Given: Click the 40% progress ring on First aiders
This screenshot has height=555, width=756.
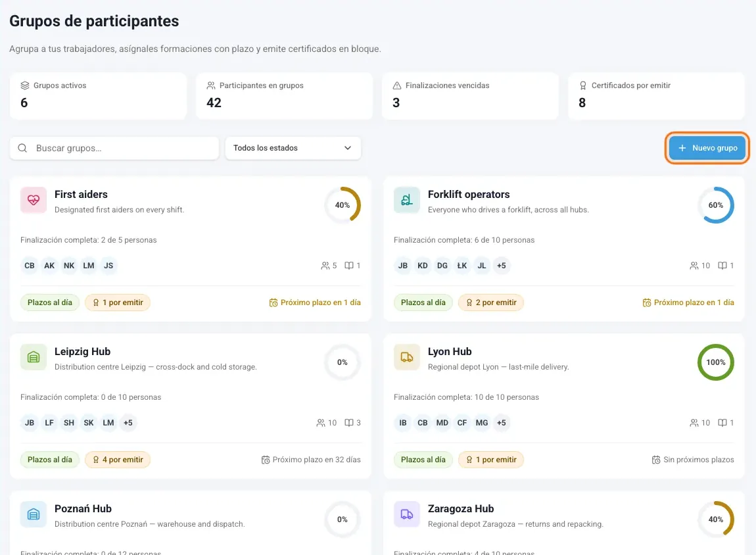Looking at the screenshot, I should tap(343, 205).
